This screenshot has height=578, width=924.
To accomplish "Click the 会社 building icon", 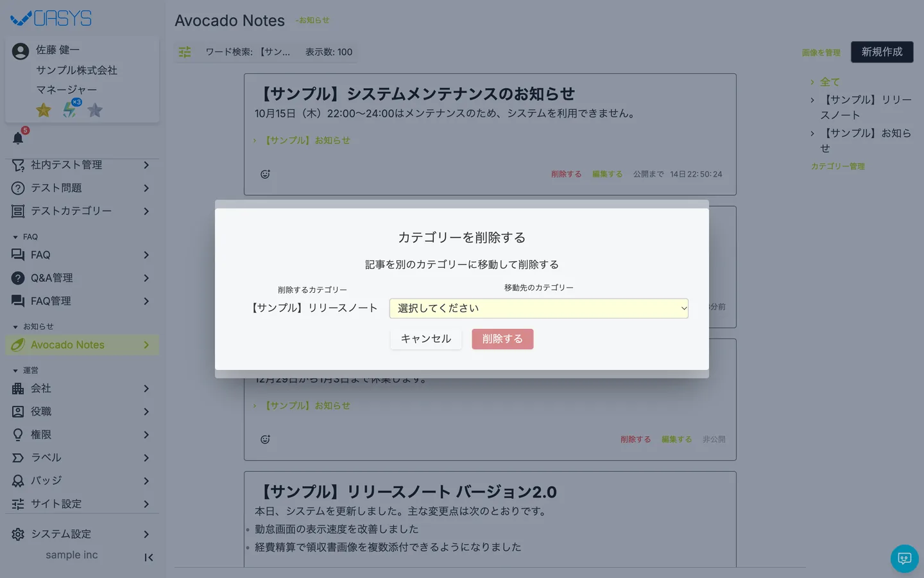I will (x=18, y=389).
